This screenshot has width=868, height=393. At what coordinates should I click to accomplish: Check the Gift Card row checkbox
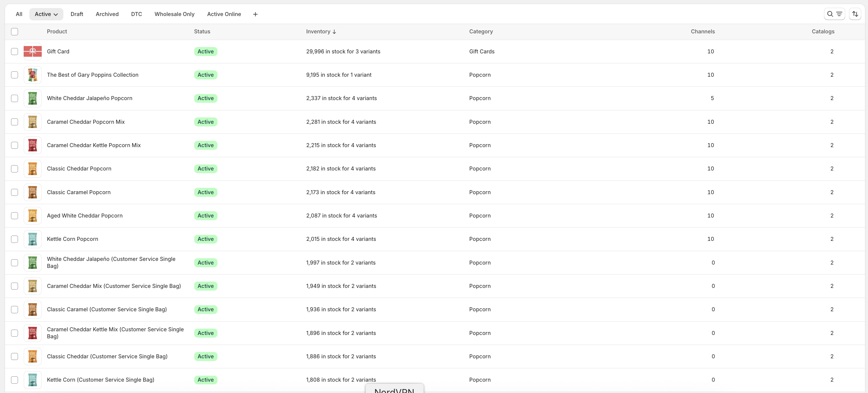pos(14,52)
